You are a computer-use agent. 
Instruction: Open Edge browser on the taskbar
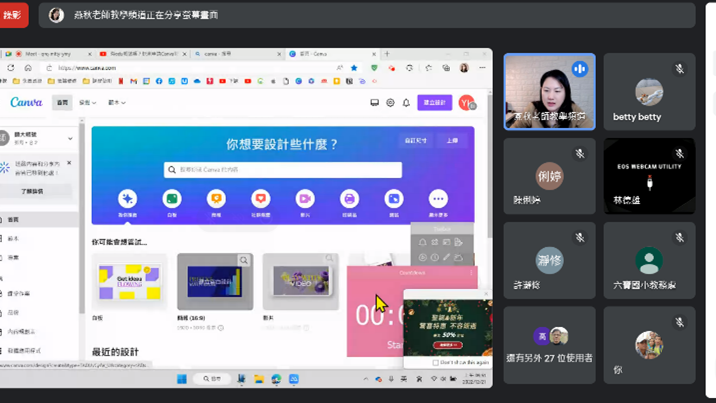point(276,379)
